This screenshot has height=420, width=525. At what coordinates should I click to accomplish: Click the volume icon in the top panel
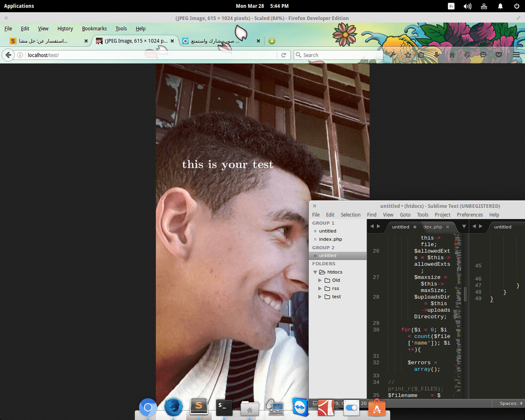(x=467, y=6)
